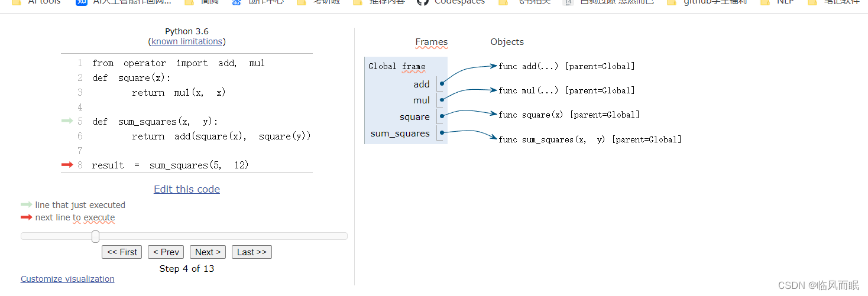Advance execution with the Next button

208,252
